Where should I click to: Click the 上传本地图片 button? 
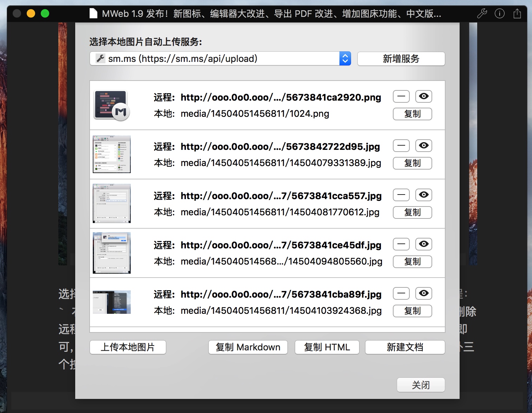[128, 347]
